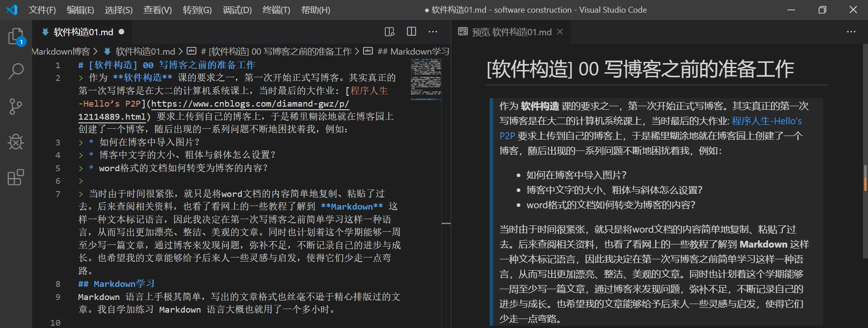Viewport: 868px width, 328px height.
Task: Click the word格式的文档 bullet in preview
Action: point(611,205)
